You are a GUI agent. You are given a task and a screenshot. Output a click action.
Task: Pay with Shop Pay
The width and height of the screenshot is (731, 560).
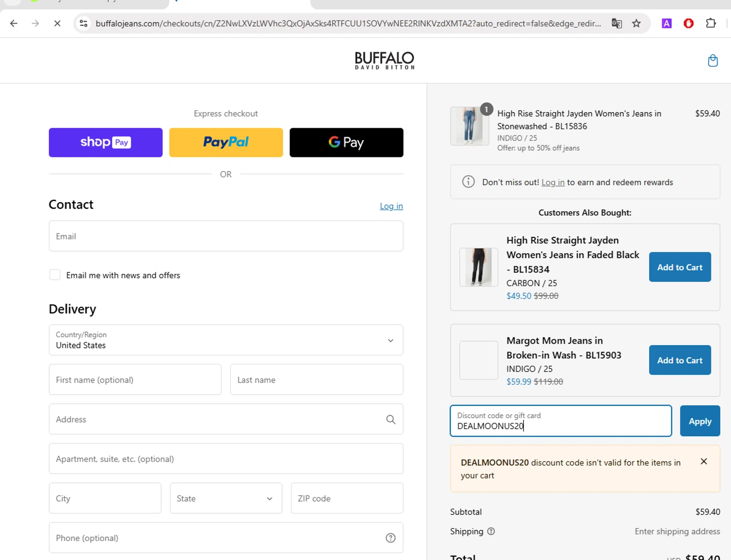click(106, 142)
